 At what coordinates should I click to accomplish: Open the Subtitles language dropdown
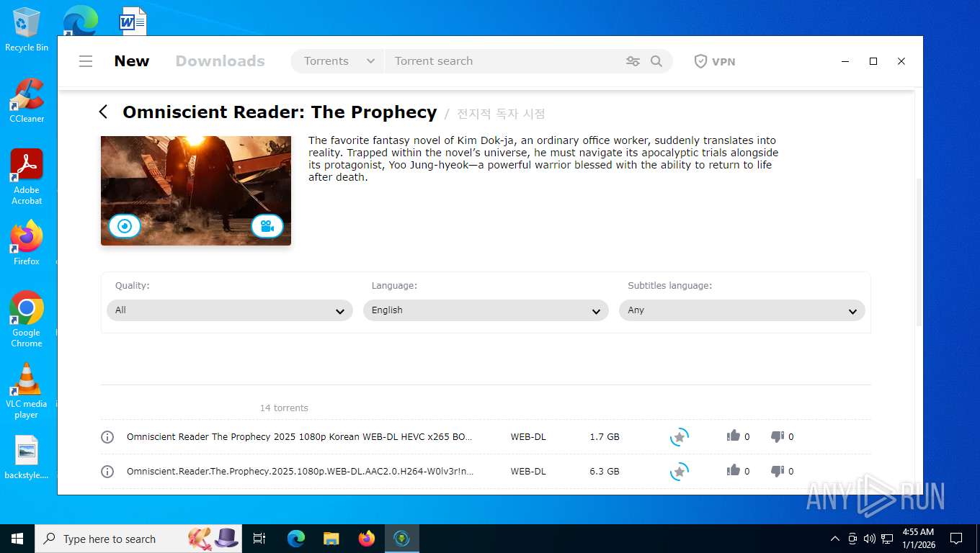[742, 310]
